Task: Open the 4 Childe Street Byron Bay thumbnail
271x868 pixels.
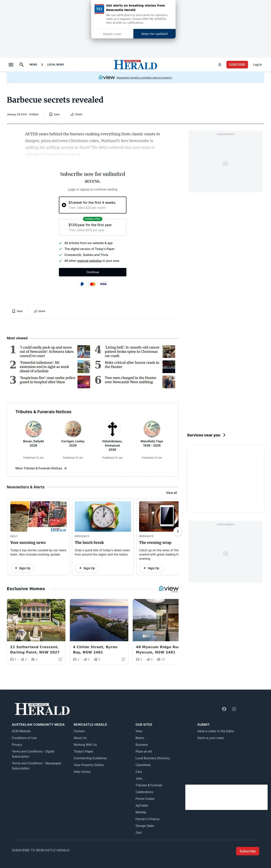Action: [x=99, y=620]
